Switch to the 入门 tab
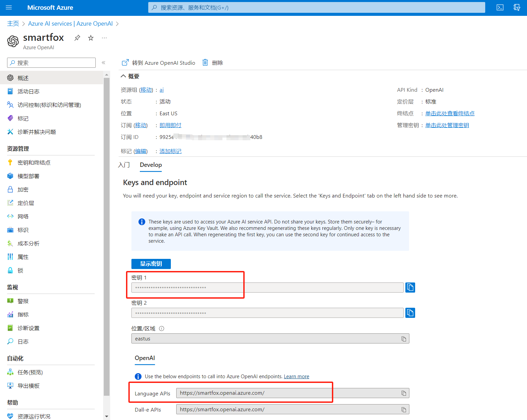527x420 pixels. (124, 165)
